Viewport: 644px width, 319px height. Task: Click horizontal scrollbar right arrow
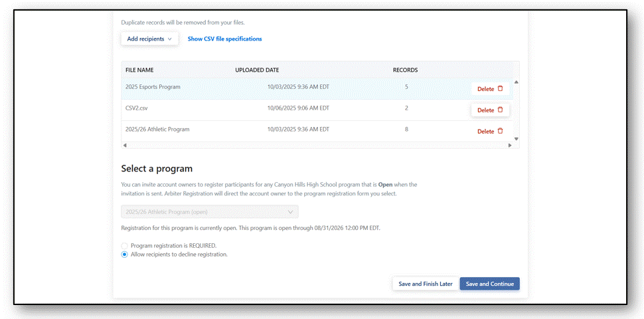click(510, 145)
